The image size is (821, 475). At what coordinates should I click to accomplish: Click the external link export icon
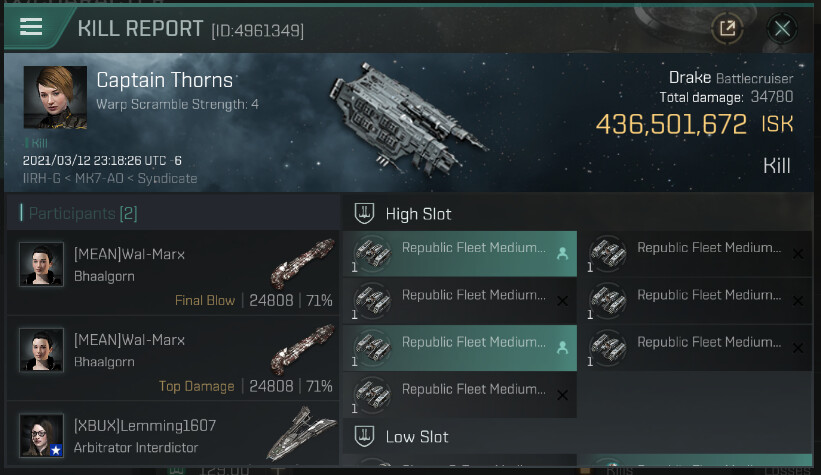coord(727,28)
